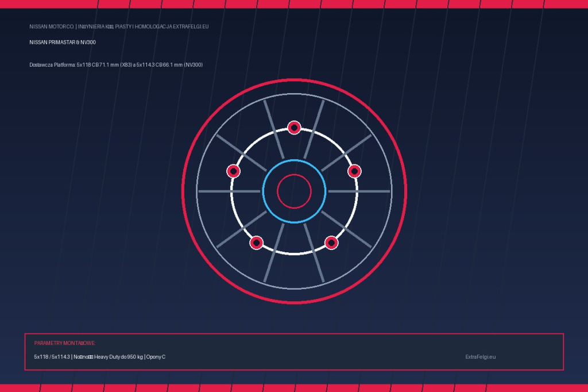The width and height of the screenshot is (588, 392).
Task: Click the "NISSAN PRIMASTAR & NV300" title
Action: click(63, 43)
